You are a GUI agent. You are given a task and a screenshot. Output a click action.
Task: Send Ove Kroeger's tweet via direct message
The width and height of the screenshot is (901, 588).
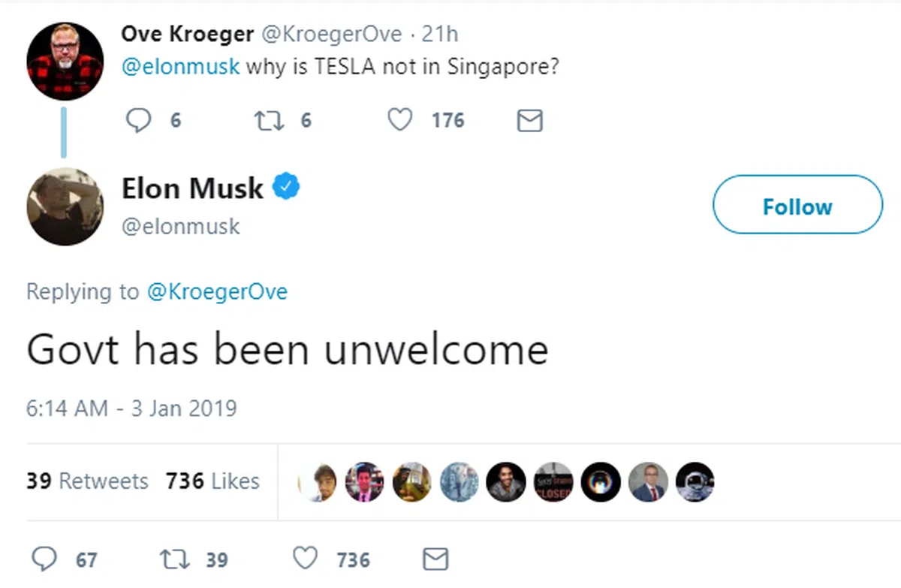coord(530,120)
